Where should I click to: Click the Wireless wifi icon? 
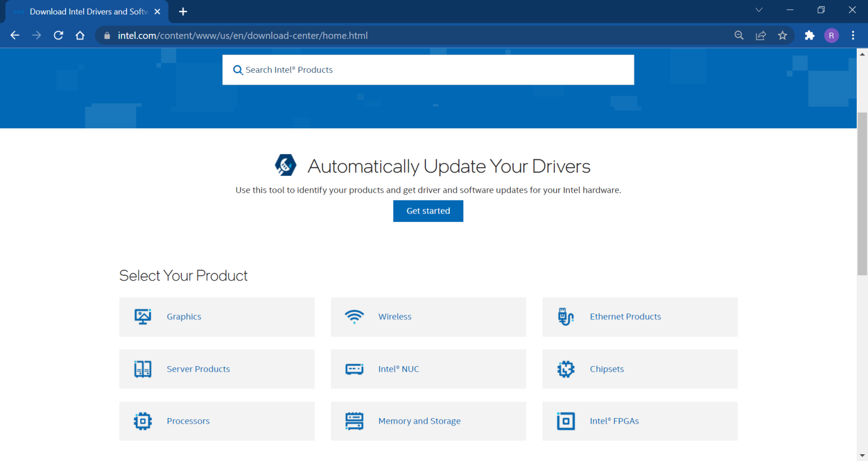[354, 316]
